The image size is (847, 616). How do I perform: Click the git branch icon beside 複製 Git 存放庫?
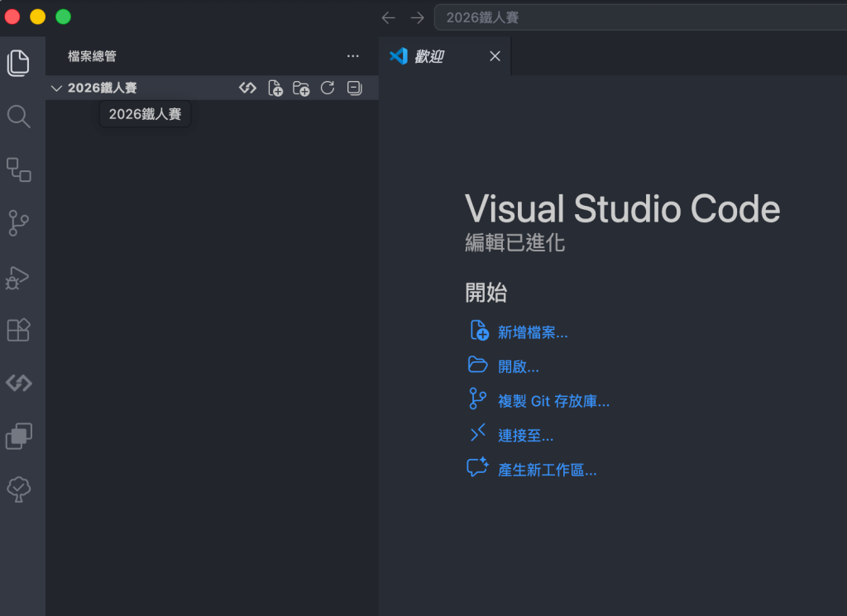click(x=477, y=399)
